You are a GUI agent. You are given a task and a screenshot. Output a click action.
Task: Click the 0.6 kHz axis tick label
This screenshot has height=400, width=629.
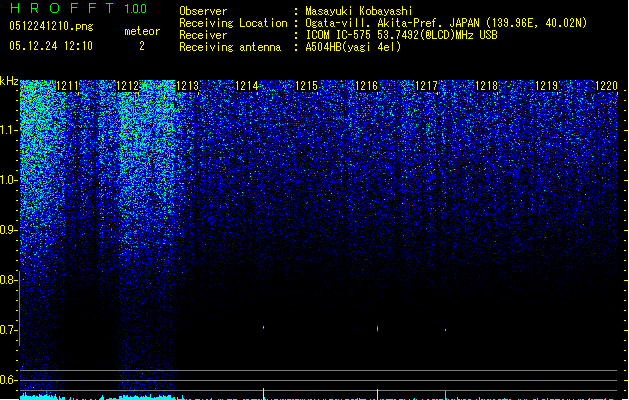point(9,380)
